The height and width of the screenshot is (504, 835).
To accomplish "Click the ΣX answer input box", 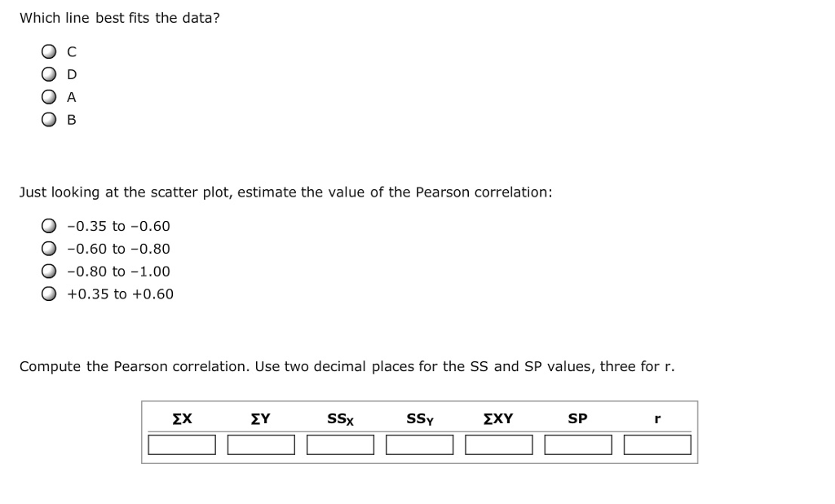I will pyautogui.click(x=181, y=444).
